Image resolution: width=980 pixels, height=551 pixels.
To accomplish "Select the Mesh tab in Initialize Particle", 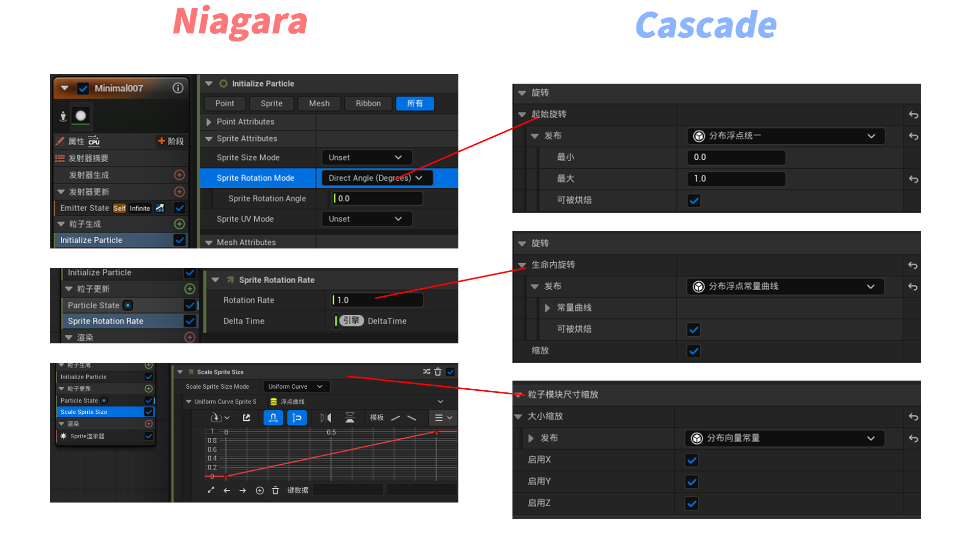I will click(319, 104).
